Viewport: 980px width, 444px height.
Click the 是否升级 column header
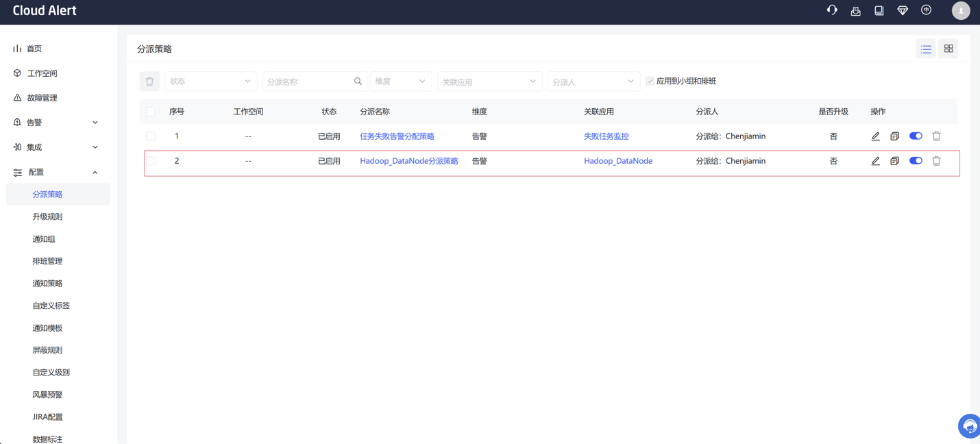coord(833,112)
